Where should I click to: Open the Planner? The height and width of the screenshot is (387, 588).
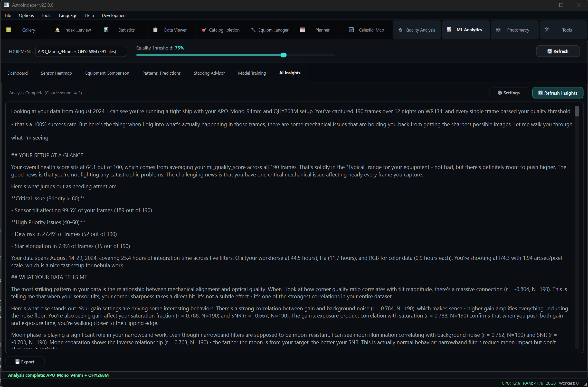(322, 30)
